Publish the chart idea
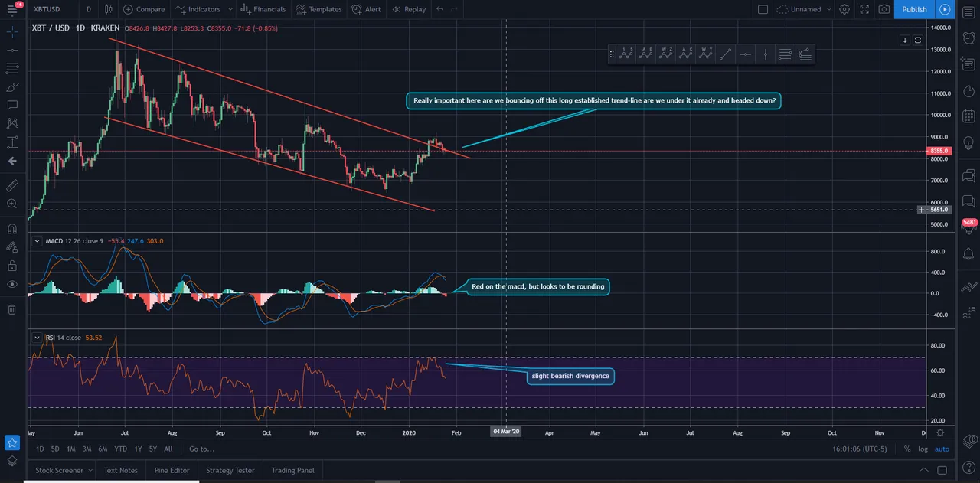This screenshot has width=980, height=483. coord(914,9)
